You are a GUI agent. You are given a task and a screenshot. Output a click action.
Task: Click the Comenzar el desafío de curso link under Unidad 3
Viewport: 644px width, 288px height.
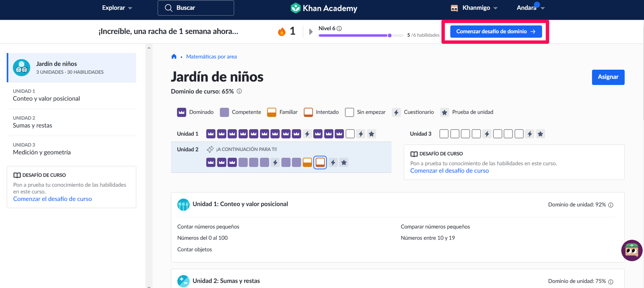[449, 171]
